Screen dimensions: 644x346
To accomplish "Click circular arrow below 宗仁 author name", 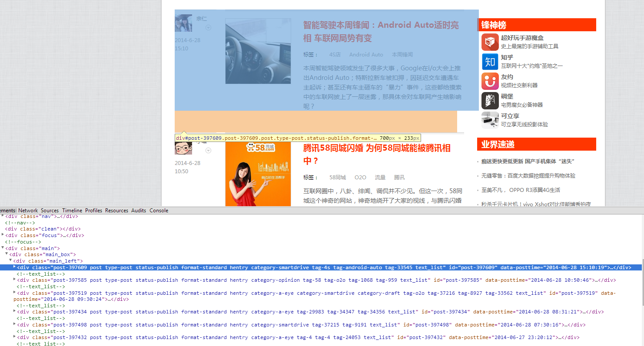I will pyautogui.click(x=208, y=27).
